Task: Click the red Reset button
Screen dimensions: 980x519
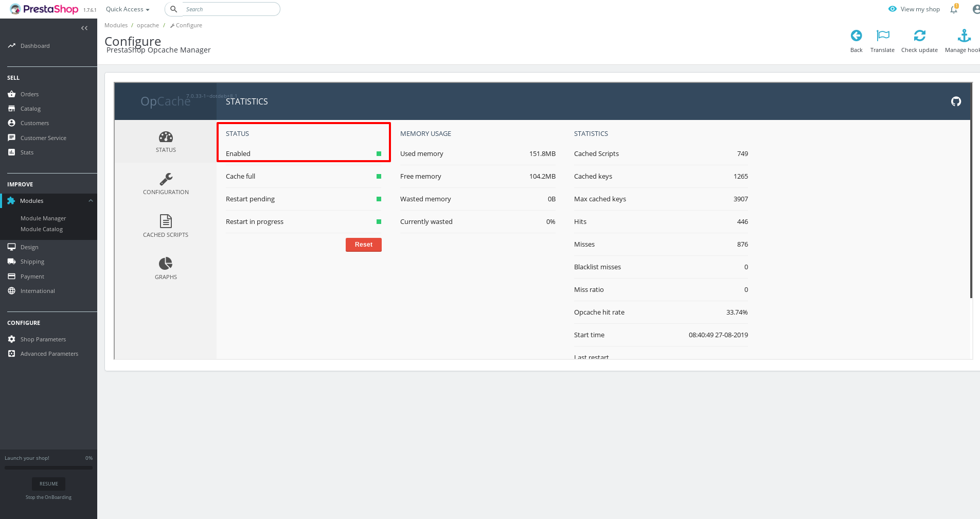Action: (364, 245)
